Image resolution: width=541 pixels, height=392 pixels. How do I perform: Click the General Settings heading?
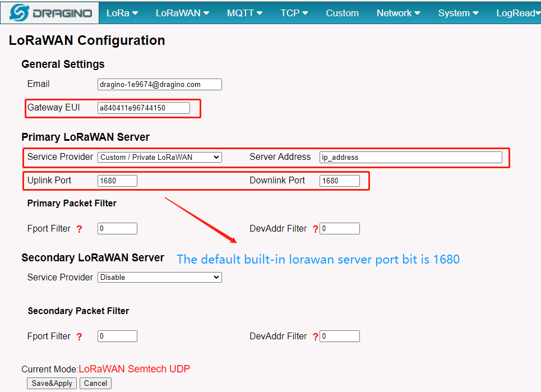(x=63, y=64)
